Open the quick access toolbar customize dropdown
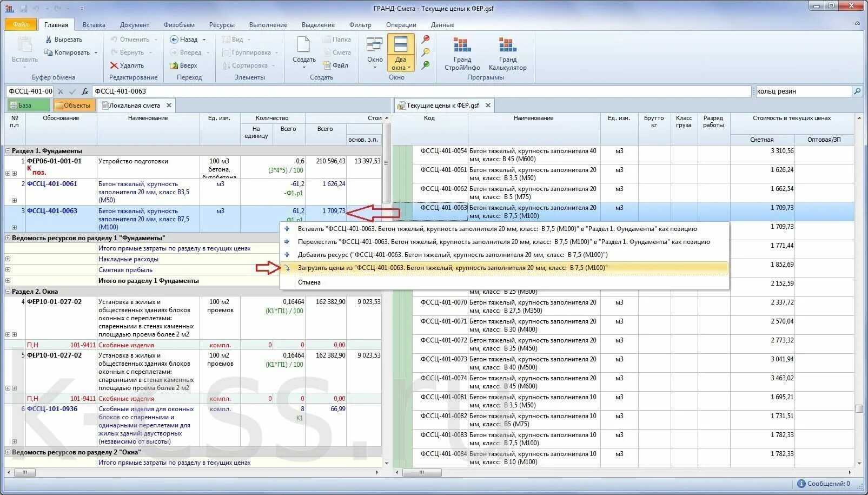 point(82,9)
